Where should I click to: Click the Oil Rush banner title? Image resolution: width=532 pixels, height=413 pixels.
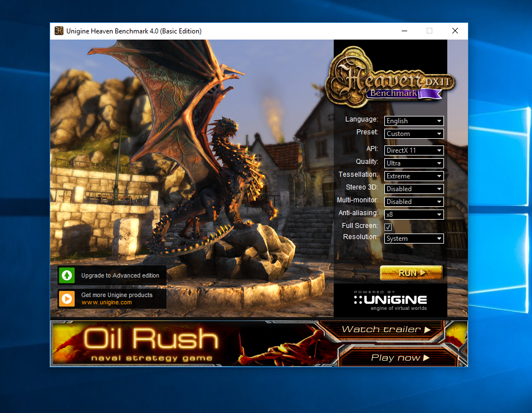coord(151,339)
